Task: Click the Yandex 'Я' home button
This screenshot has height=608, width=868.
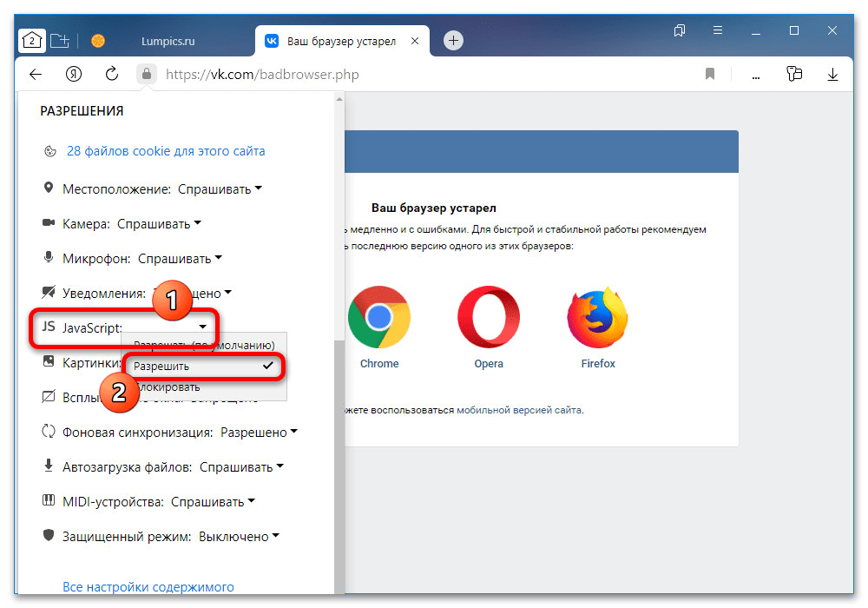Action: click(74, 74)
